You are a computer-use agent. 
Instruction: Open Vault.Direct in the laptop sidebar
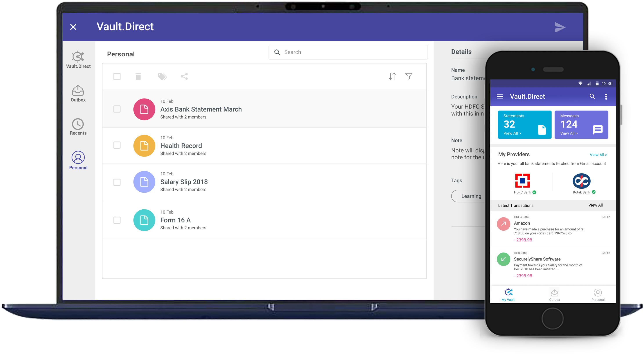(x=78, y=60)
